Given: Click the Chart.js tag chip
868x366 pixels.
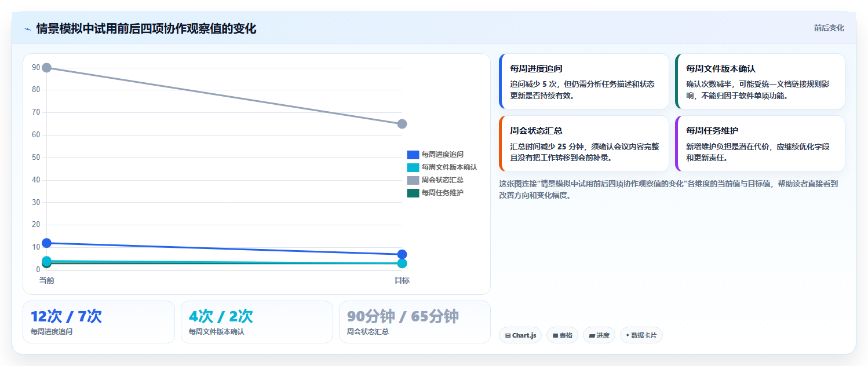Looking at the screenshot, I should coord(520,335).
